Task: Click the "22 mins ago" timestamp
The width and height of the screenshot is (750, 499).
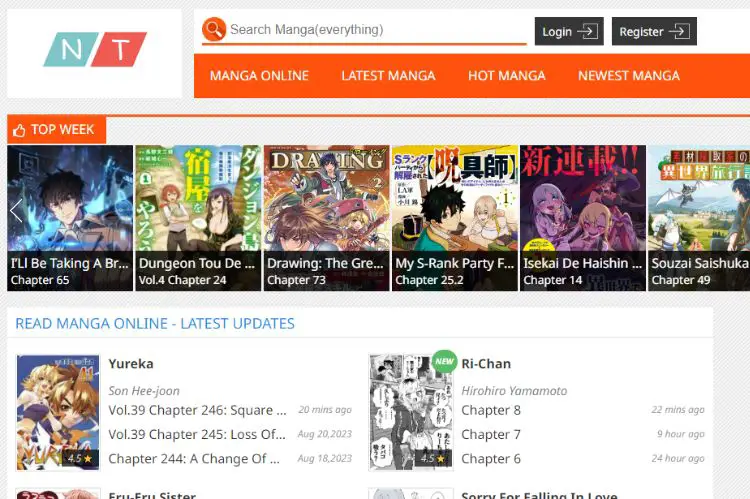Action: [678, 410]
